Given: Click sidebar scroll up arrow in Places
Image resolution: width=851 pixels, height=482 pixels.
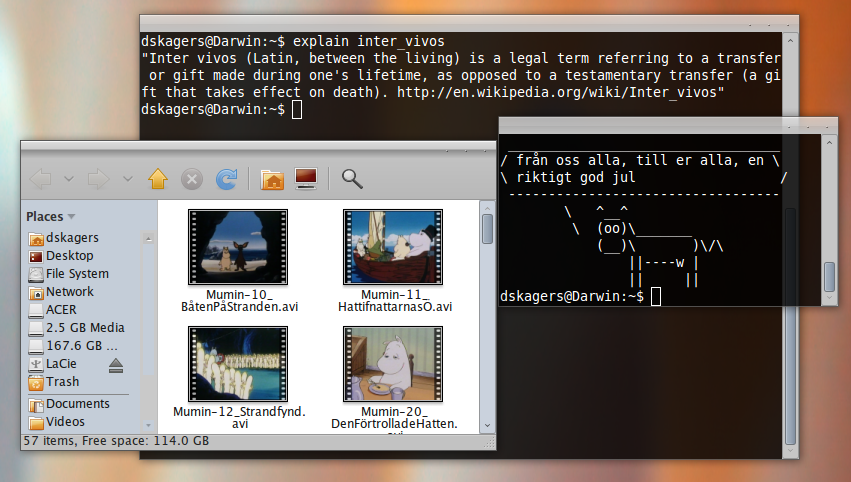Looking at the screenshot, I should click(x=148, y=238).
